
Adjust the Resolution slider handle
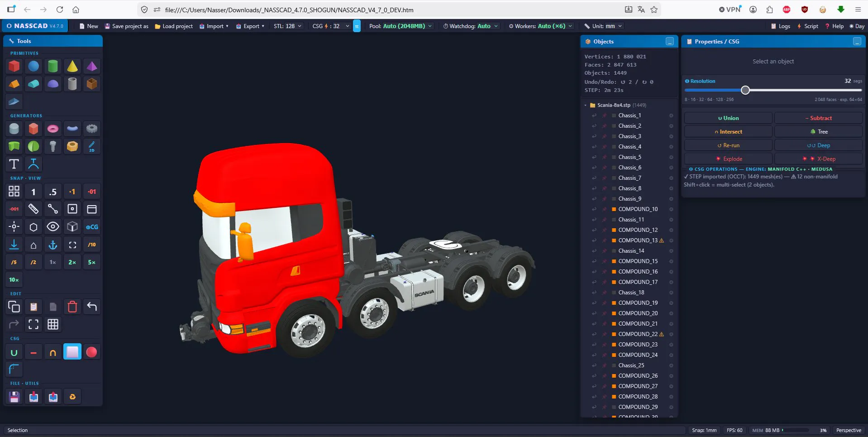pyautogui.click(x=745, y=90)
